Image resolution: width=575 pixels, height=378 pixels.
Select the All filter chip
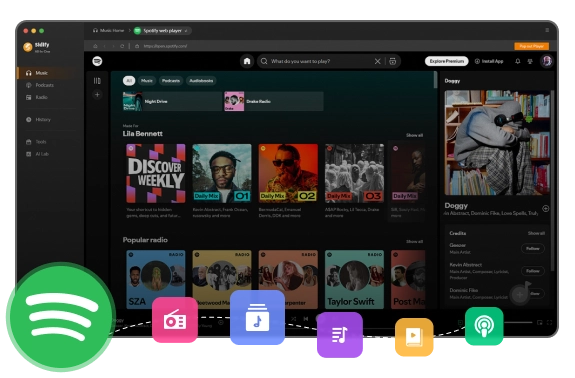point(129,81)
